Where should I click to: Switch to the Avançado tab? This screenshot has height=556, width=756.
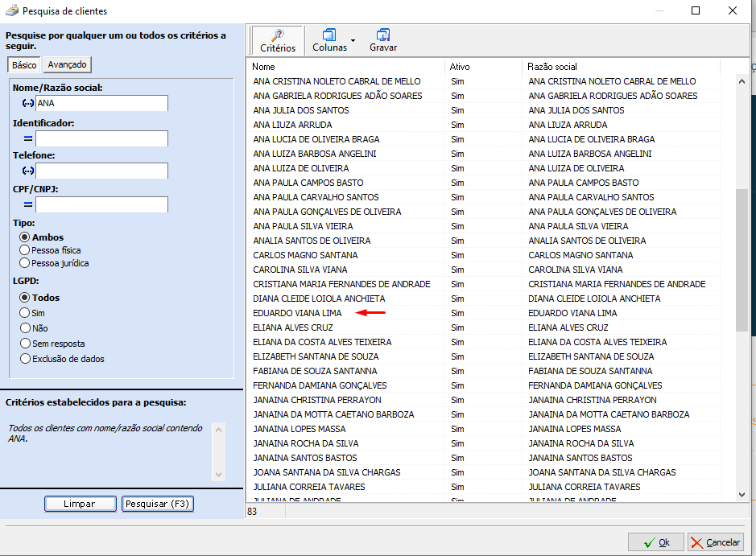click(67, 64)
